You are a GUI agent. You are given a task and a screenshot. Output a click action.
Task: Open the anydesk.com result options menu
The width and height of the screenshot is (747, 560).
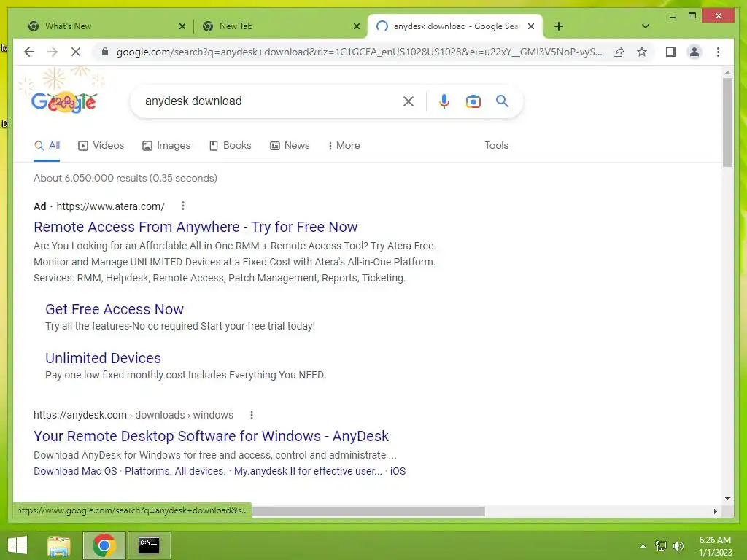[252, 415]
